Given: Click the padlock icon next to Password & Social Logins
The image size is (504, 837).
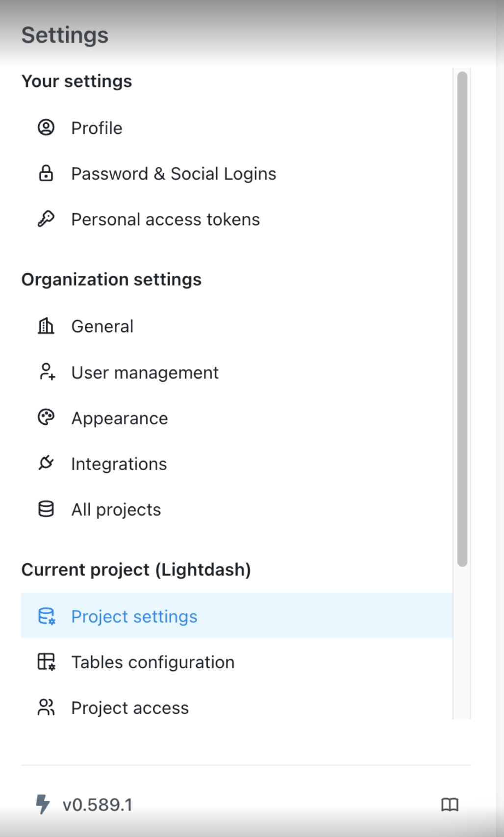Looking at the screenshot, I should 46,173.
